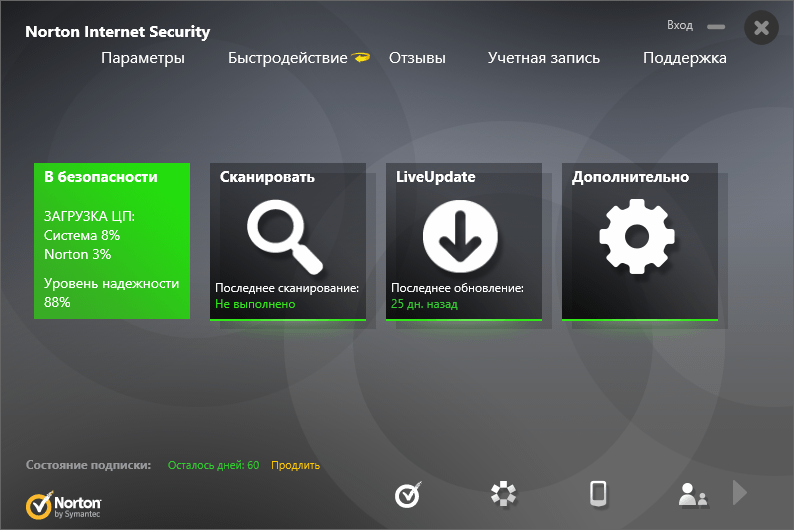
Task: Click the Norton Internet Security title
Action: point(117,32)
